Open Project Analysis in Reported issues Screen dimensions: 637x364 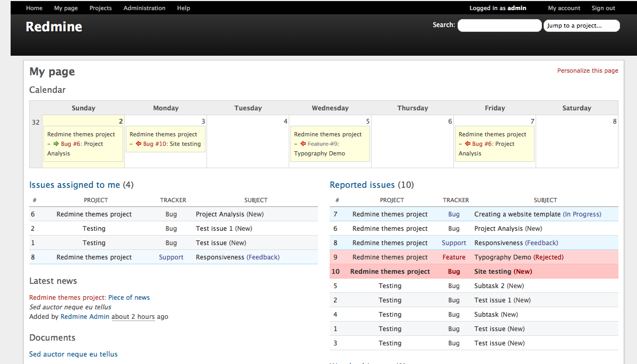coord(498,229)
